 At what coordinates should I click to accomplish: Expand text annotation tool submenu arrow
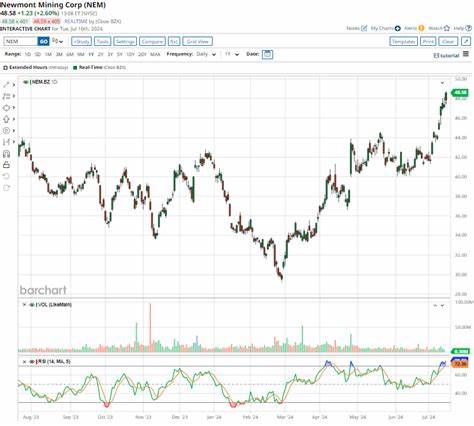pos(14,130)
